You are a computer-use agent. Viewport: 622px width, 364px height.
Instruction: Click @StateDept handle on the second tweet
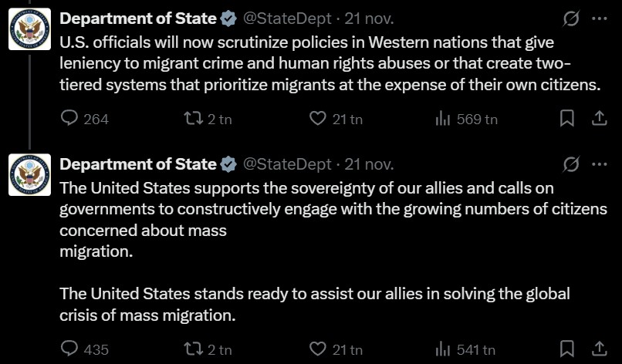click(287, 164)
